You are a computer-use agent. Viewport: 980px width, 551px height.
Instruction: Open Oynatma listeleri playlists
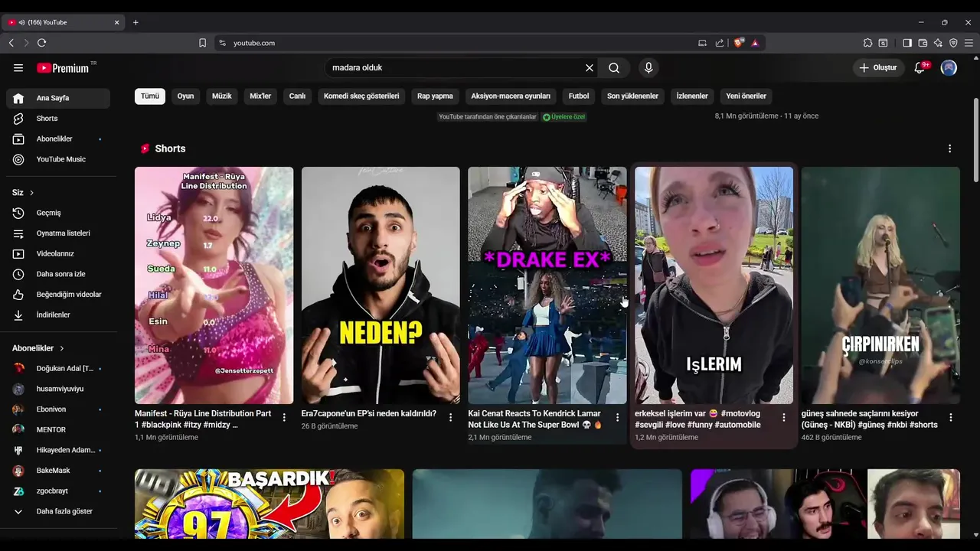point(58,233)
